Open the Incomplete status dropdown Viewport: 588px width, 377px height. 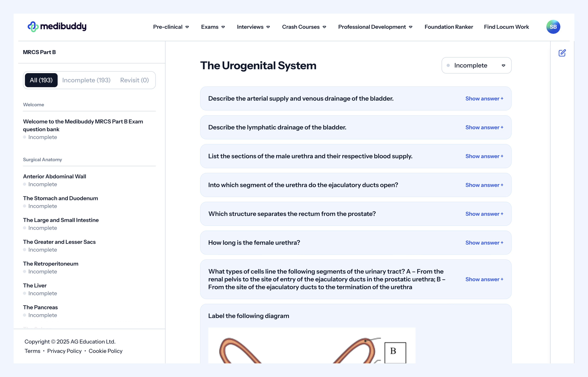click(476, 65)
